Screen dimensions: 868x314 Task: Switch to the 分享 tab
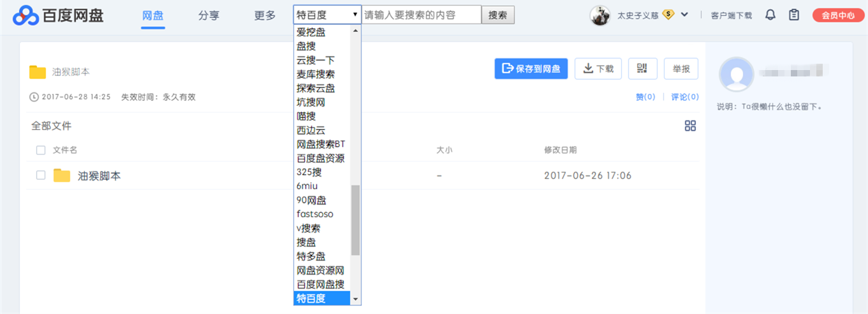(x=209, y=15)
